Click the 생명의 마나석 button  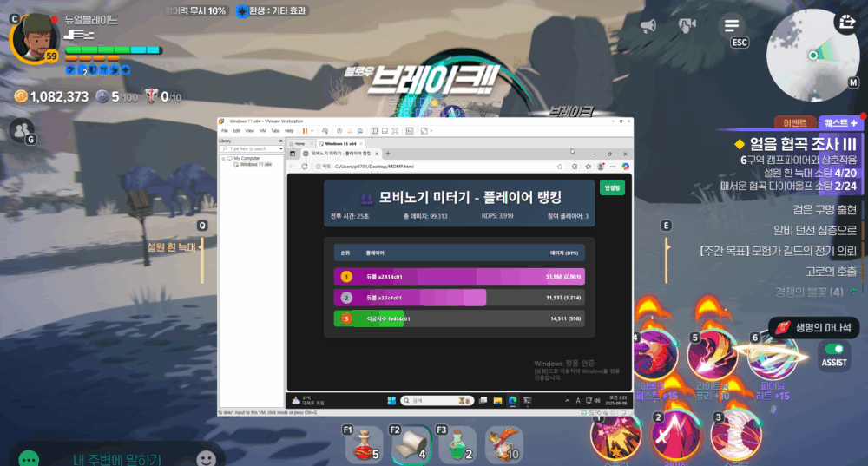coord(814,328)
